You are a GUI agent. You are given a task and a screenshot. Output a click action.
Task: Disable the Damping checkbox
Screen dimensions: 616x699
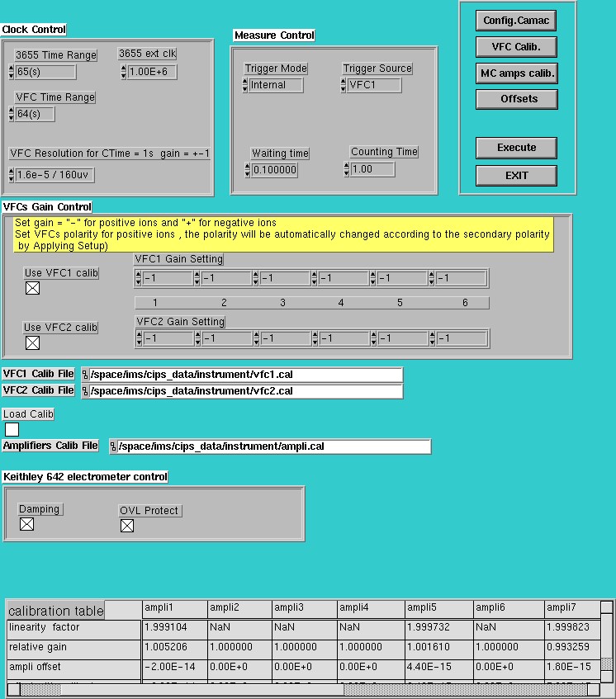26,524
